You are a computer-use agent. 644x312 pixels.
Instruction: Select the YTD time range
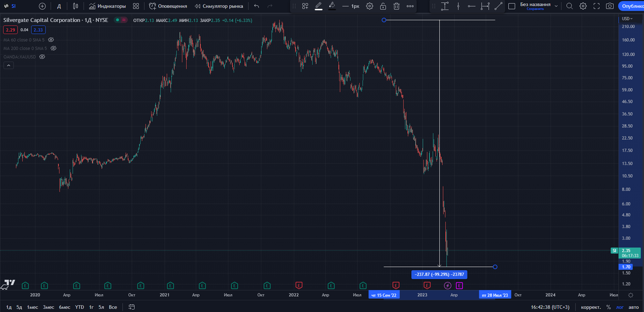(x=79, y=307)
